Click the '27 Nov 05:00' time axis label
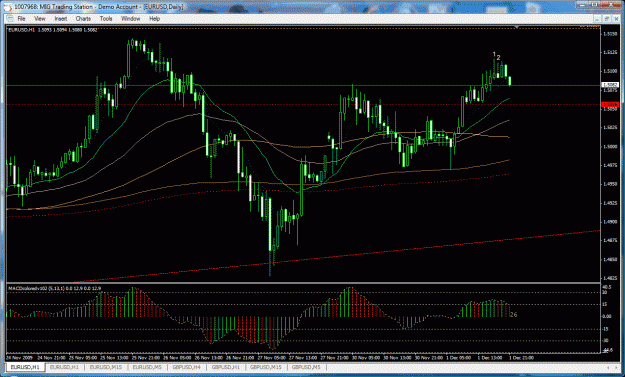The width and height of the screenshot is (625, 377). point(271,358)
